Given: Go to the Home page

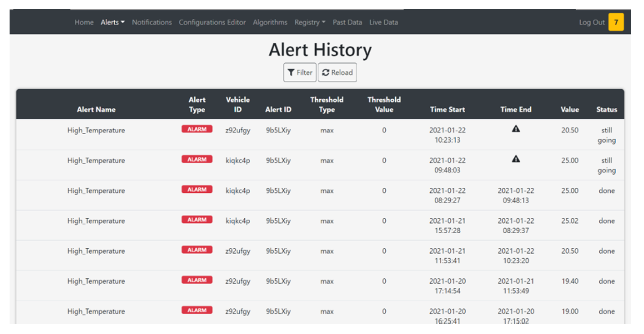Looking at the screenshot, I should tap(84, 22).
